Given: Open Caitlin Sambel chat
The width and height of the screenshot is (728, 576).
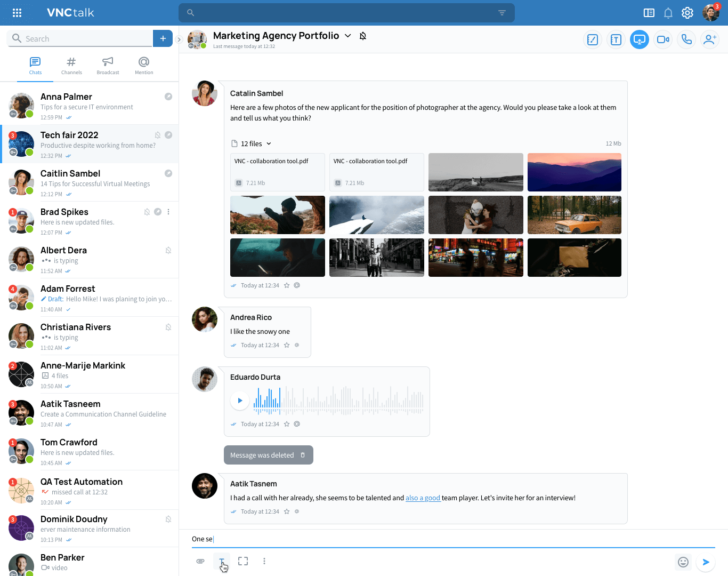Looking at the screenshot, I should tap(90, 182).
